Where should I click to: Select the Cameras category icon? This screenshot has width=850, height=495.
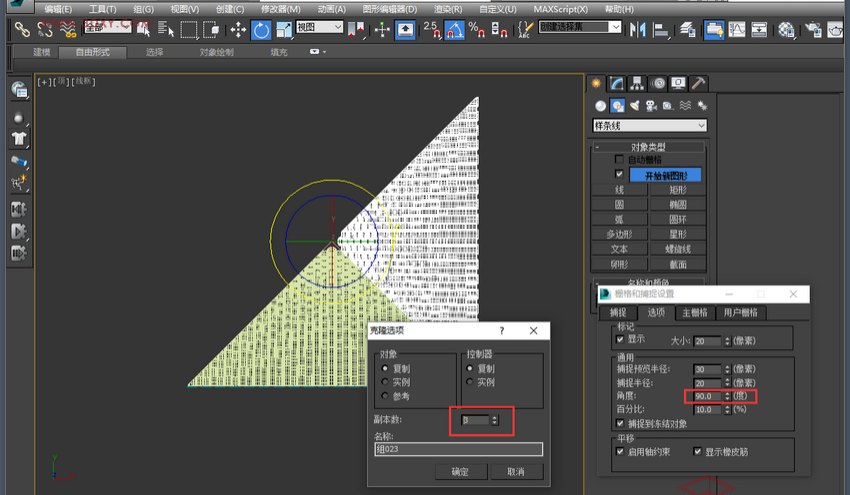pos(652,106)
